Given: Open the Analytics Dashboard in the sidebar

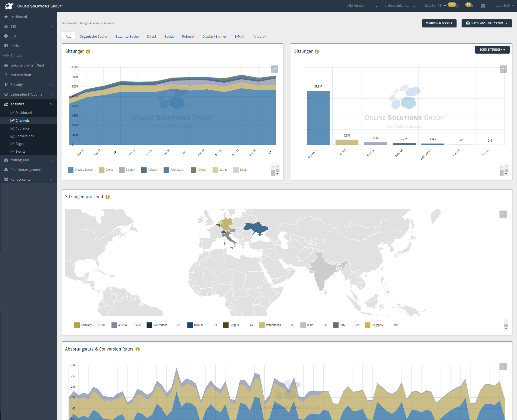Looking at the screenshot, I should point(24,113).
